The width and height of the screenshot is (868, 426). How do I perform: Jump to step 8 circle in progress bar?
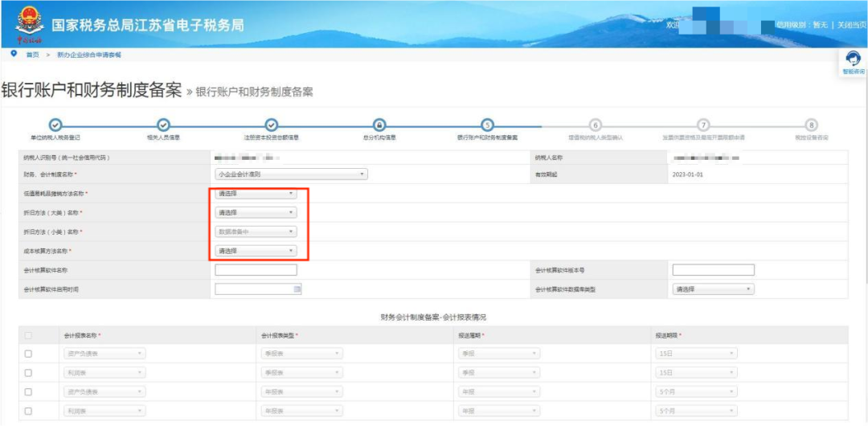pyautogui.click(x=812, y=125)
